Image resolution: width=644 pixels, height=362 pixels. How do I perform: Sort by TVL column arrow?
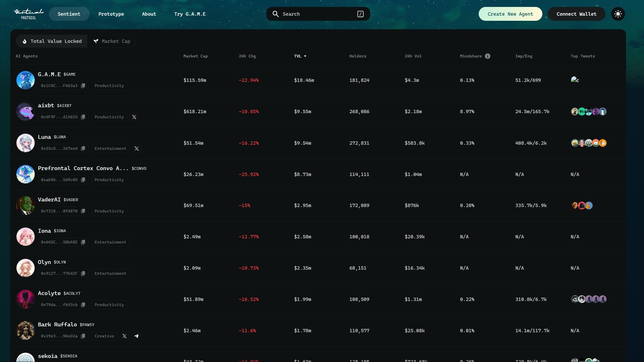[x=305, y=56]
